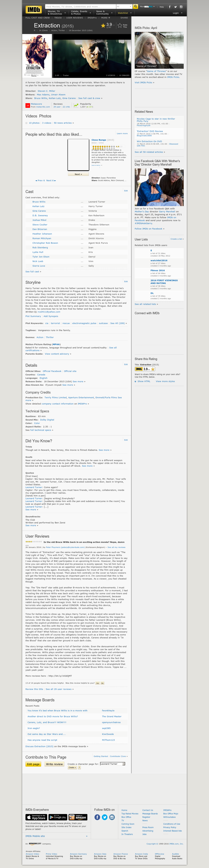This screenshot has height=868, width=209.
Task: Open the Game of Thrones picks image
Action: [159, 50]
